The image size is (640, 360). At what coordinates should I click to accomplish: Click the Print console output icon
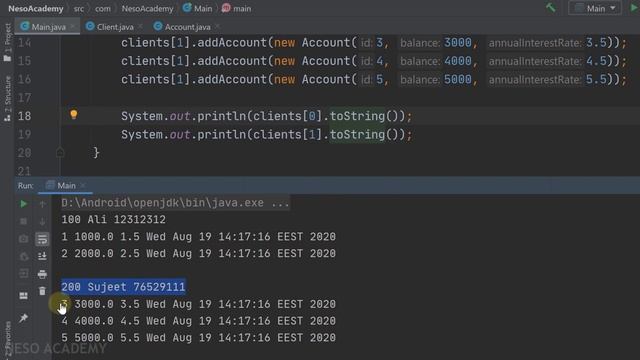(x=42, y=274)
